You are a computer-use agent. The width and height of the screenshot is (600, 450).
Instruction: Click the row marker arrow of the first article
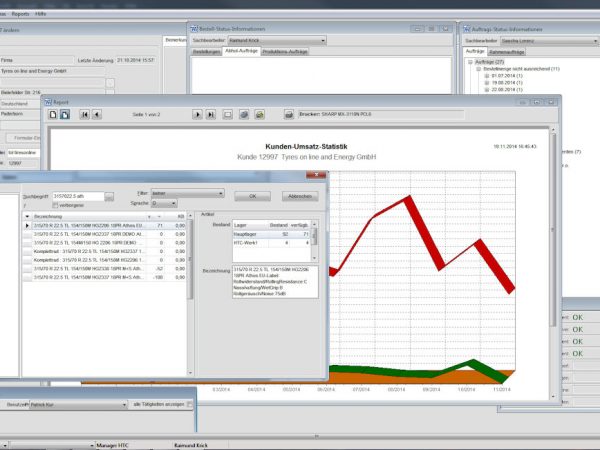pyautogui.click(x=27, y=225)
